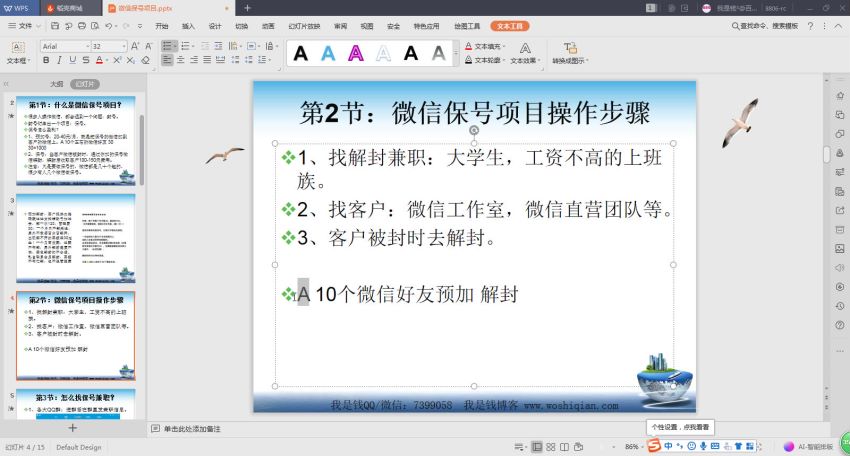Click the Clear formatting eraser icon

(x=145, y=60)
